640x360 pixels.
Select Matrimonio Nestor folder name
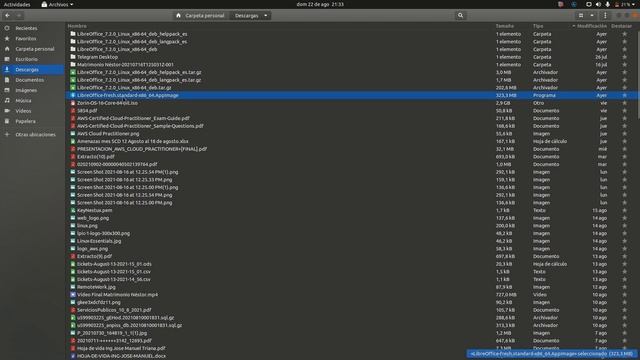(x=125, y=64)
